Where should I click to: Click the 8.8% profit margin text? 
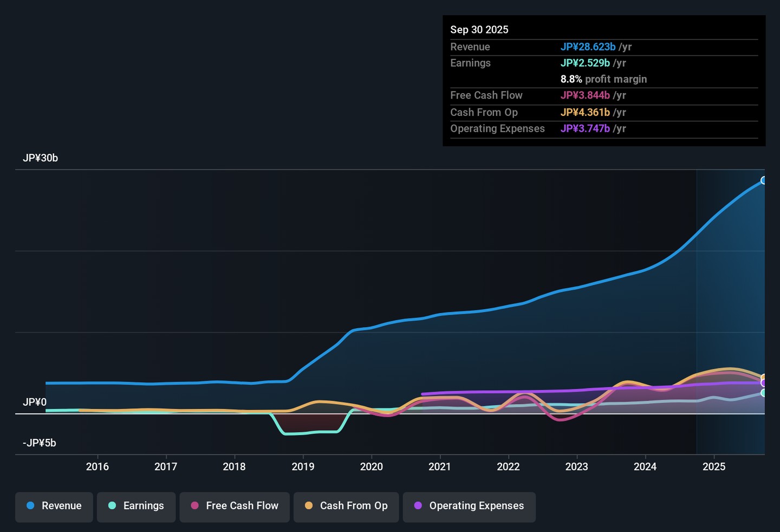(604, 79)
